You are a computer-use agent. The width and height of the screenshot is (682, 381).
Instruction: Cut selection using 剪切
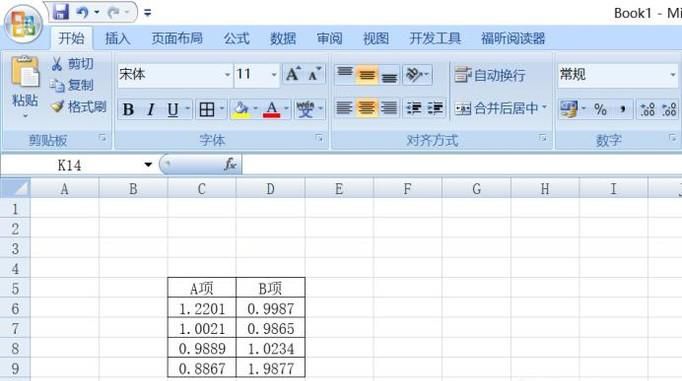(72, 64)
